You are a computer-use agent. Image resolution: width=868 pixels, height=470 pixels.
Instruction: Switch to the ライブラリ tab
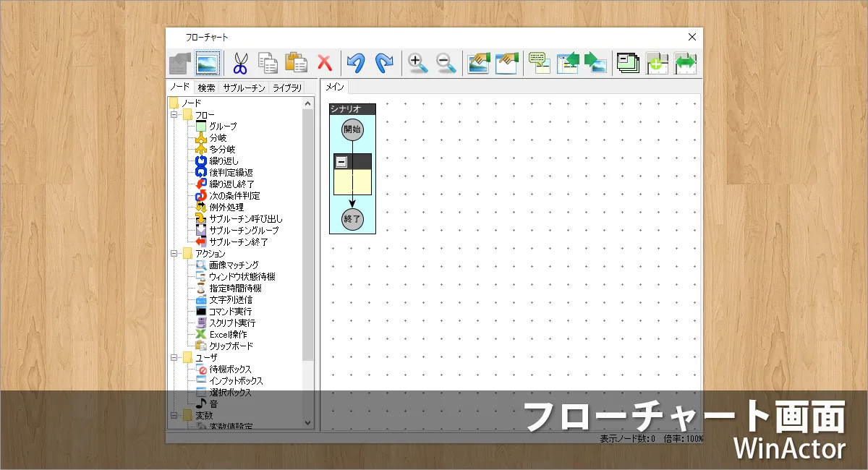pyautogui.click(x=287, y=88)
